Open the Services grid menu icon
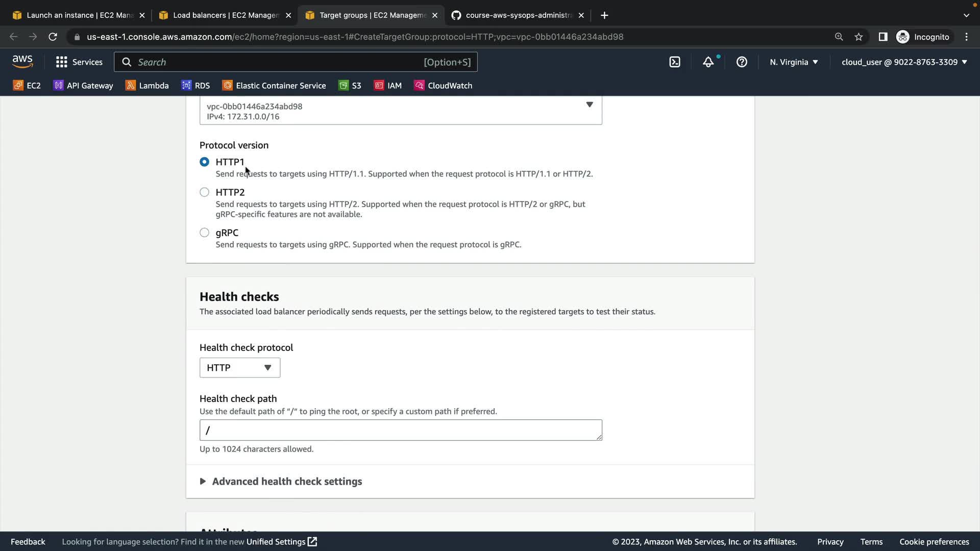 62,62
